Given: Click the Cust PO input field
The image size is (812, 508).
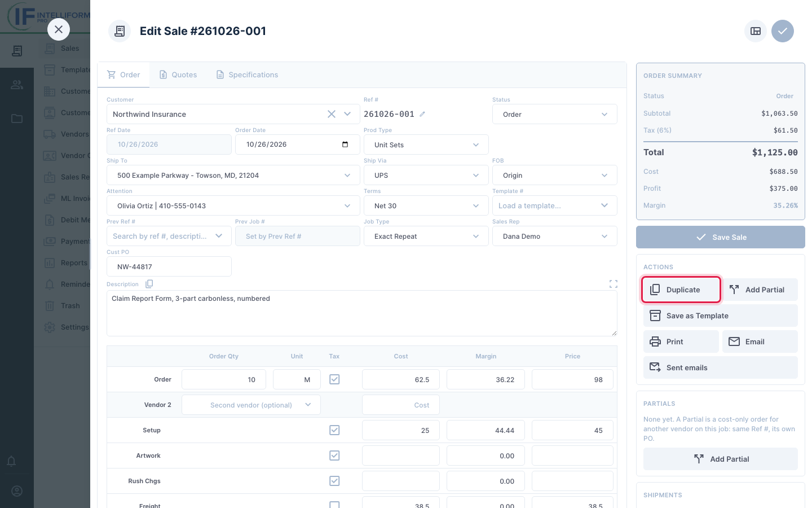Looking at the screenshot, I should [x=169, y=266].
